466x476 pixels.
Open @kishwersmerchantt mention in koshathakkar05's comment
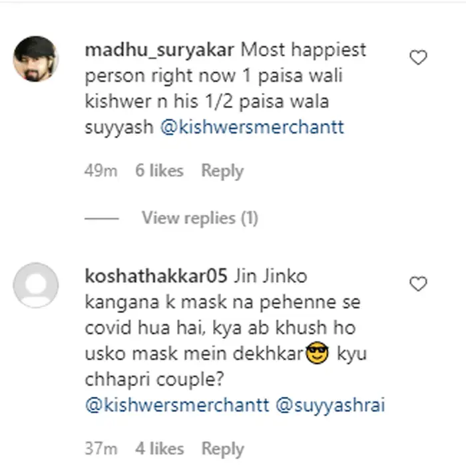[176, 405]
